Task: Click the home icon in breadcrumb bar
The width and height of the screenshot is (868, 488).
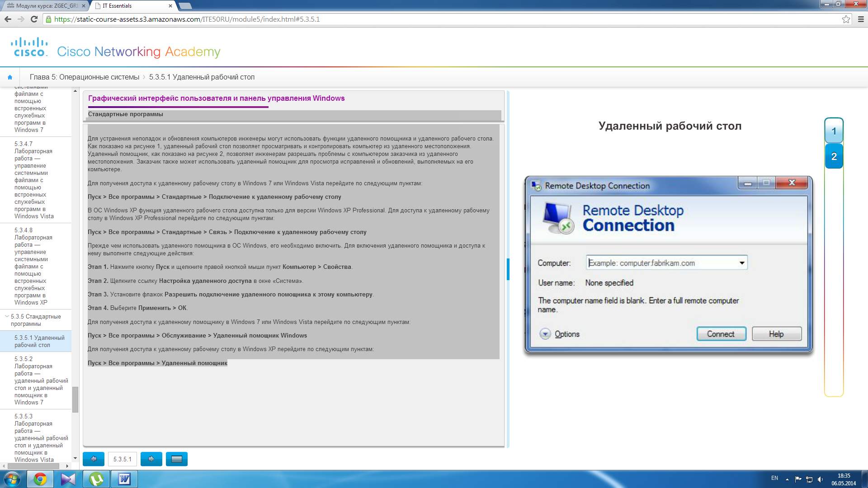Action: [x=10, y=77]
